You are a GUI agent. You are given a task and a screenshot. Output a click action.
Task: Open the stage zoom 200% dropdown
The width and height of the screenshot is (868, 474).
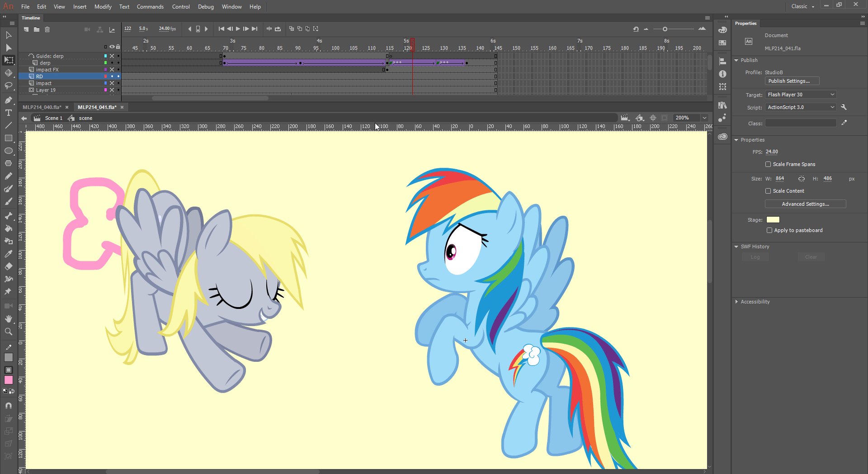pos(704,118)
